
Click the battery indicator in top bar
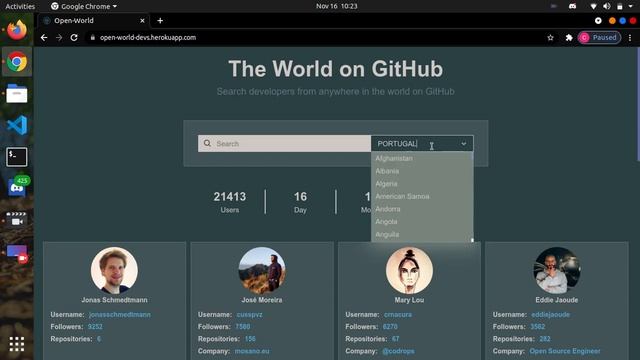coord(620,6)
